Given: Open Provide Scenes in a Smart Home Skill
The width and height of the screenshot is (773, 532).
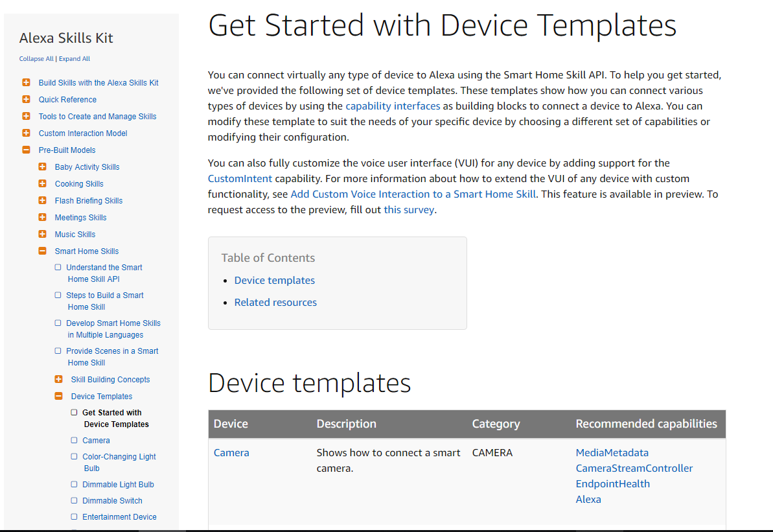Looking at the screenshot, I should [x=112, y=356].
